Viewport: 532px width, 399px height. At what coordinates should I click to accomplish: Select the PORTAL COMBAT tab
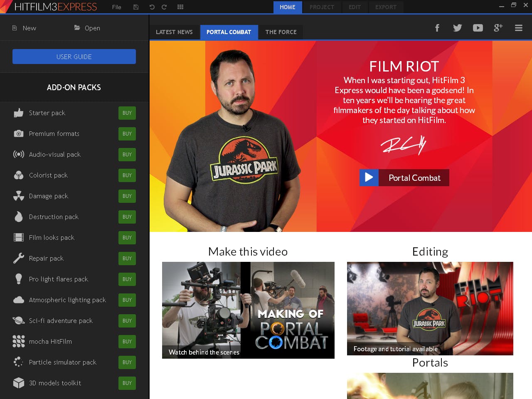tap(229, 32)
